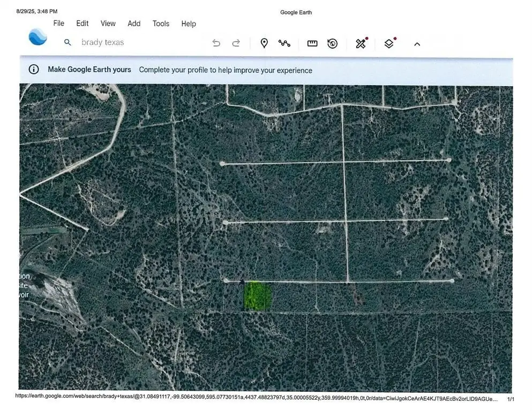The image size is (532, 411).
Task: Open the Tools menu
Action: [161, 24]
